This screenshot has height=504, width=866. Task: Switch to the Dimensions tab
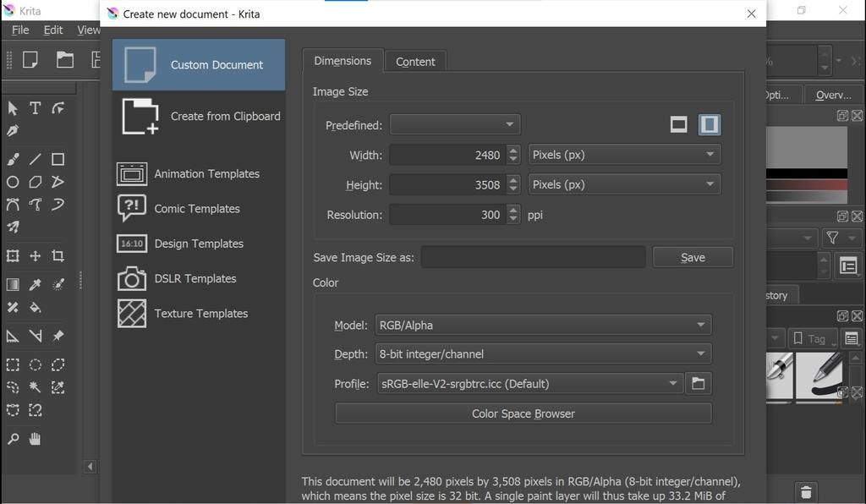[343, 61]
